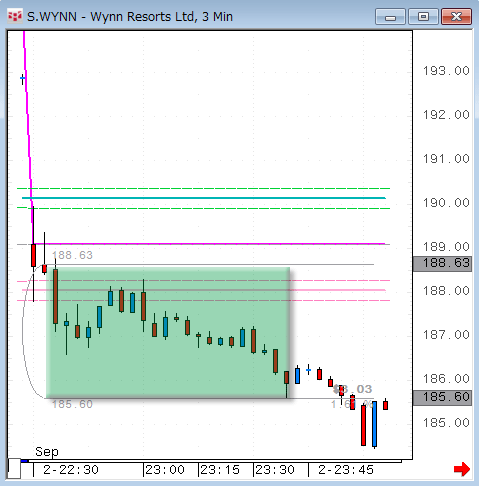479x486 pixels.
Task: Click the 185.60 label below rectangle
Action: 72,404
